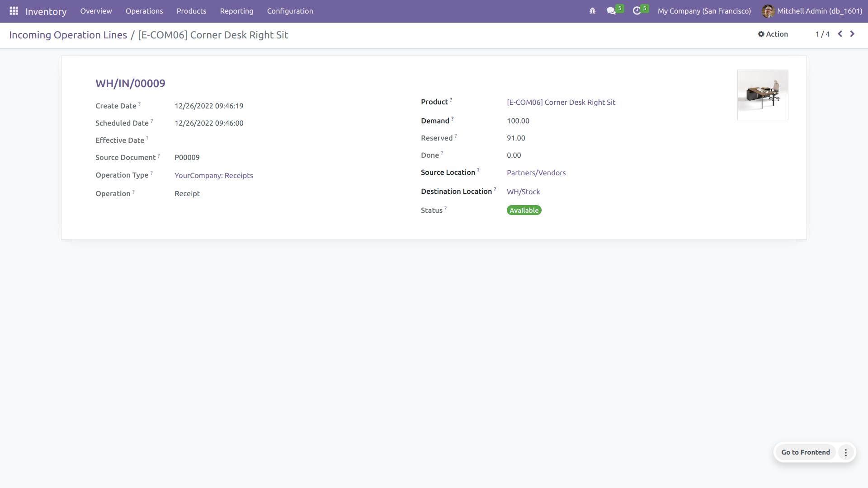This screenshot has height=488, width=868.
Task: Open the Reporting menu
Action: pos(236,11)
